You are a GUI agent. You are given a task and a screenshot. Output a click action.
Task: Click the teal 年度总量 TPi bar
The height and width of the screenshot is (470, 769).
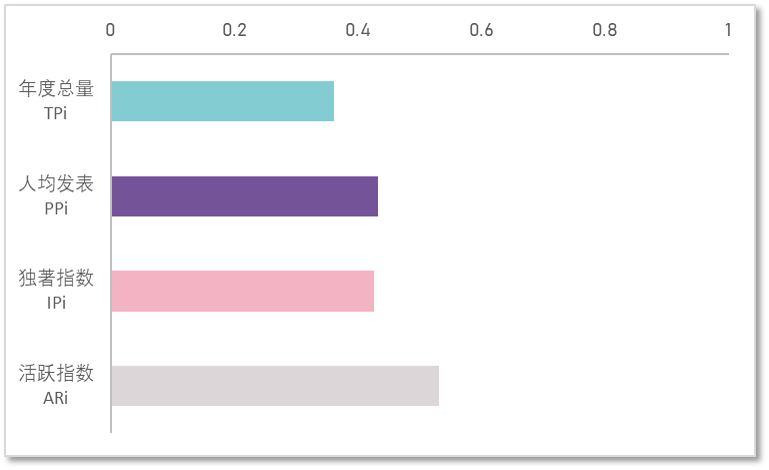[223, 101]
